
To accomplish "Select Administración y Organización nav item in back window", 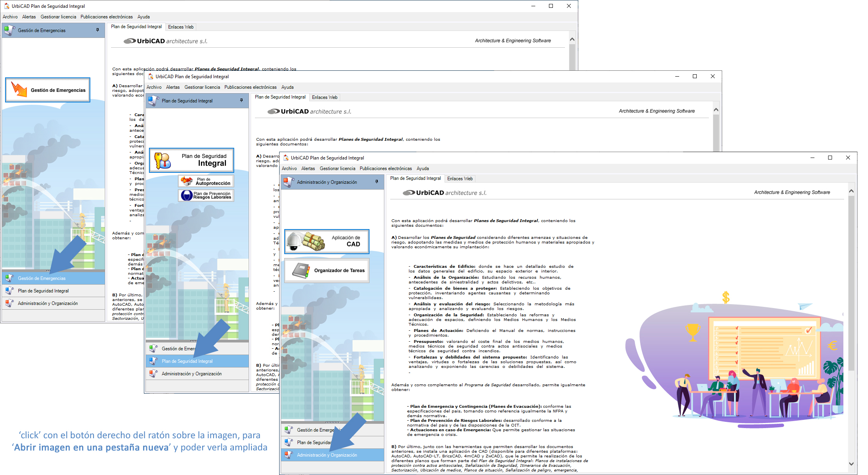I will point(54,303).
